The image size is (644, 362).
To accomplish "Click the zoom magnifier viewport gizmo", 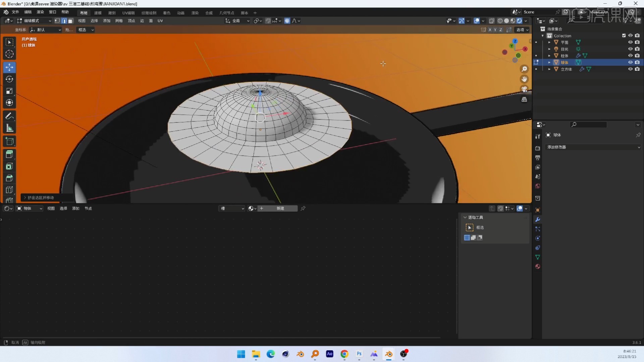I will (524, 69).
